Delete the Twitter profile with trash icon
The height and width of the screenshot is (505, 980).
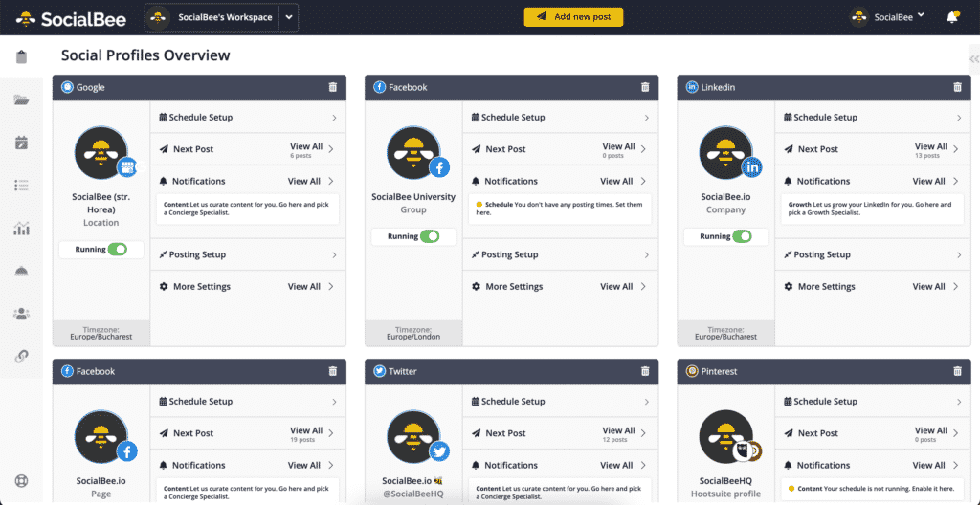pyautogui.click(x=645, y=371)
